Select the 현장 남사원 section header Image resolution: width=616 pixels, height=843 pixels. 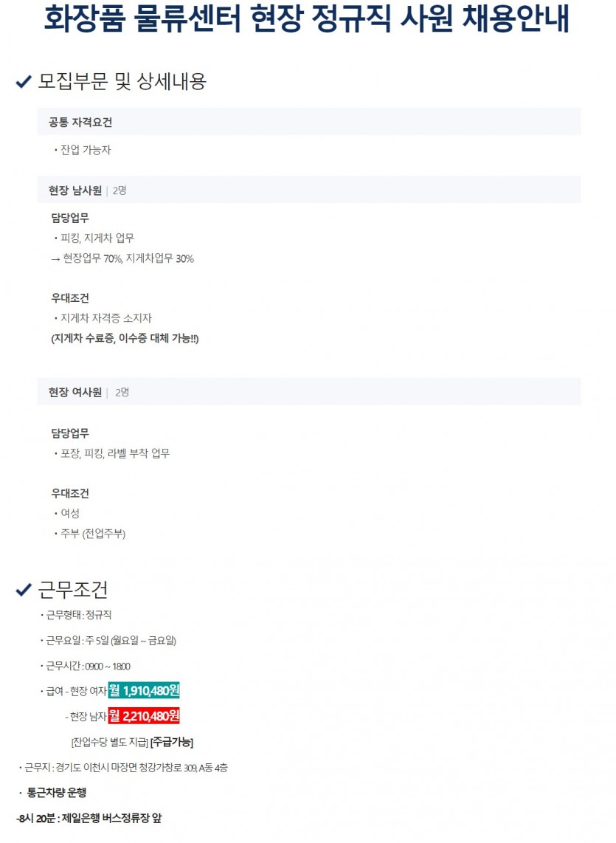pyautogui.click(x=309, y=190)
